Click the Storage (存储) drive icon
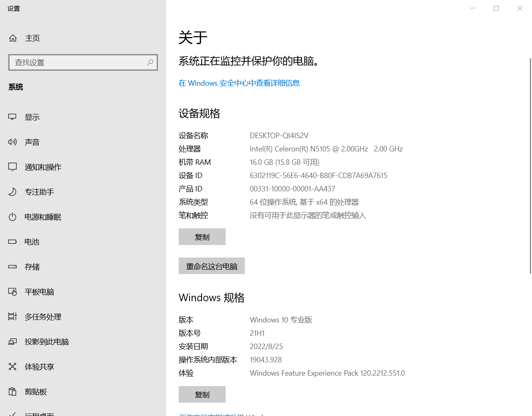Screen dimensions: 532x416 [x=12, y=267]
